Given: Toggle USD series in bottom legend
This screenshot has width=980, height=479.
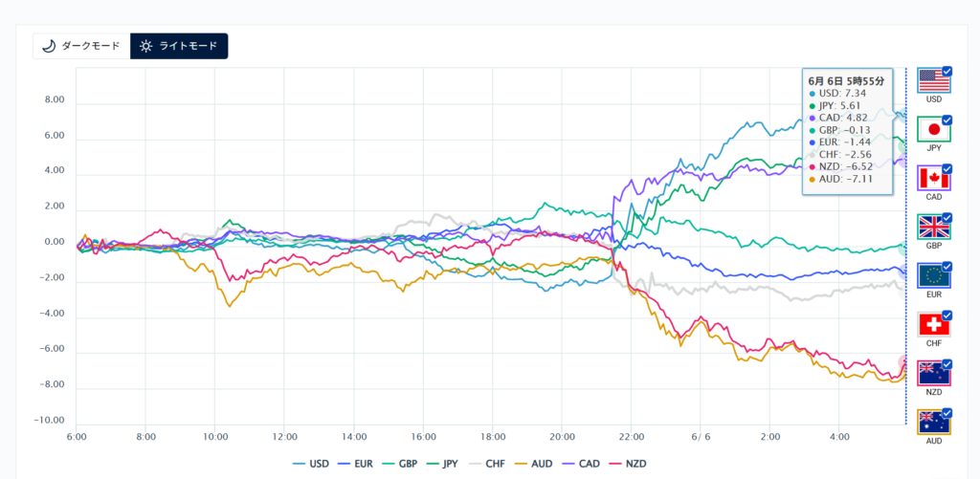Looking at the screenshot, I should click(311, 464).
